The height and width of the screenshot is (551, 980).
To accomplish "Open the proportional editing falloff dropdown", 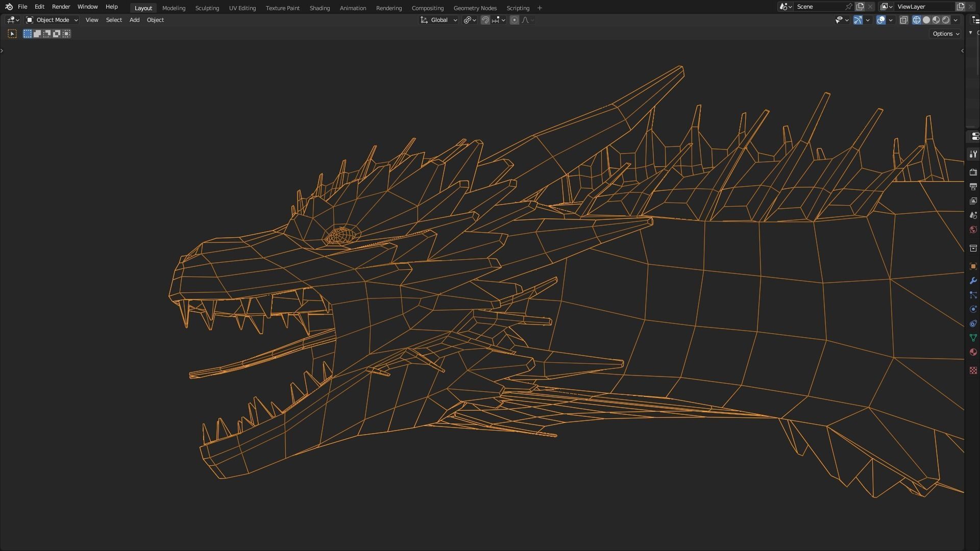I will [528, 20].
